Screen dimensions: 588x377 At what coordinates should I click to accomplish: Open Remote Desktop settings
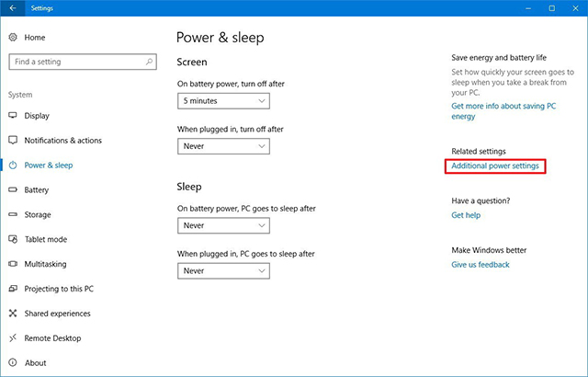coord(52,338)
